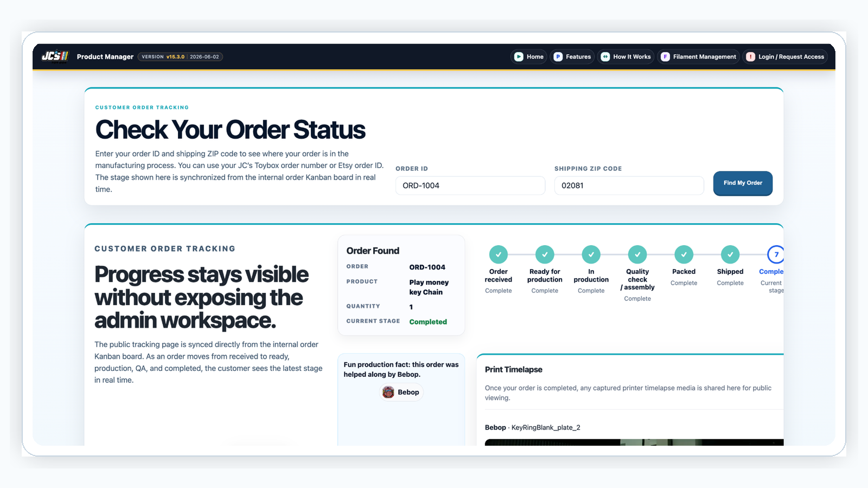Click the timelapse video preview
The height and width of the screenshot is (488, 868).
coord(634,442)
